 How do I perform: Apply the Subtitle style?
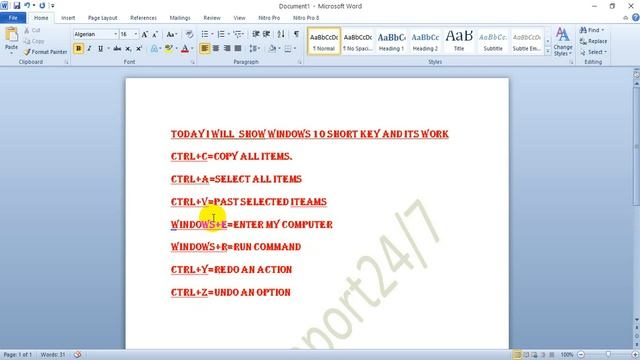coord(493,41)
